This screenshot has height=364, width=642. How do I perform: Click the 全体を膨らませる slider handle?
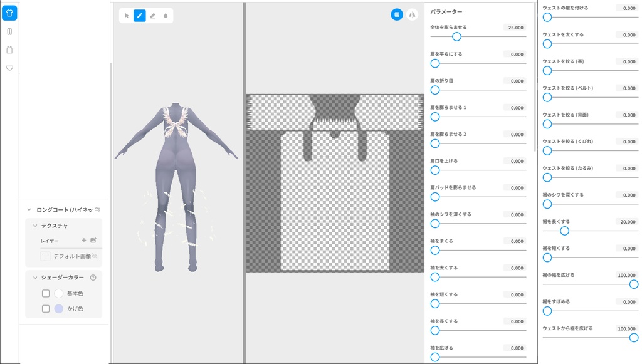(x=456, y=37)
